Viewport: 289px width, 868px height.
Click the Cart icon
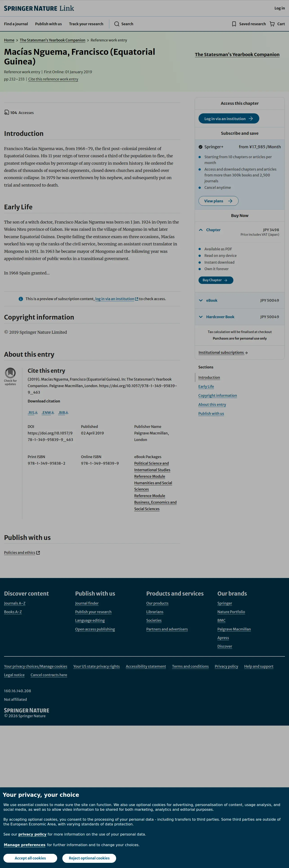pyautogui.click(x=272, y=24)
